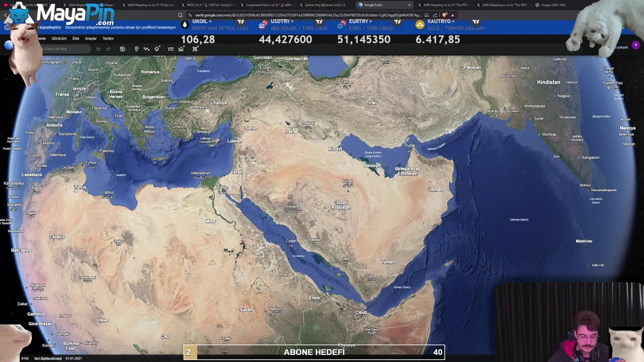The image size is (644, 362).
Task: Click the Mısır label on the map
Action: tap(211, 221)
